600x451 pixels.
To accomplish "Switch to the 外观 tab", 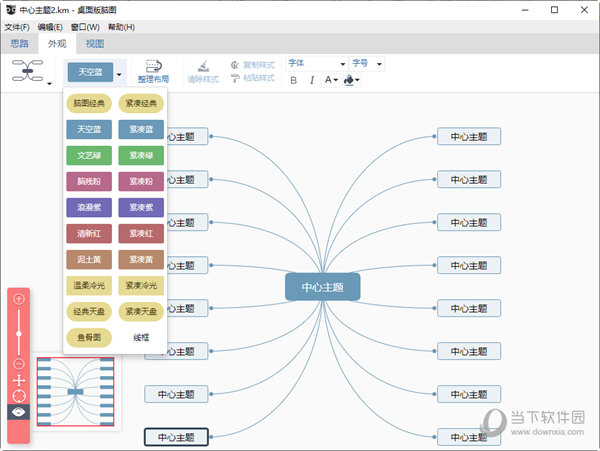I will point(57,44).
